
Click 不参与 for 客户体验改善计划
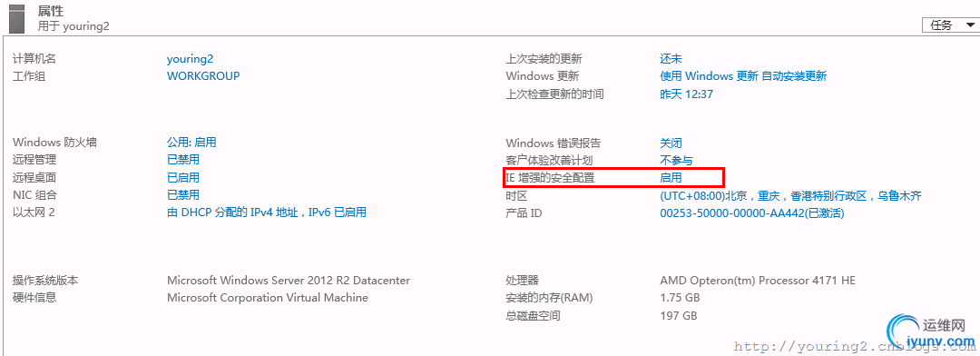click(676, 161)
